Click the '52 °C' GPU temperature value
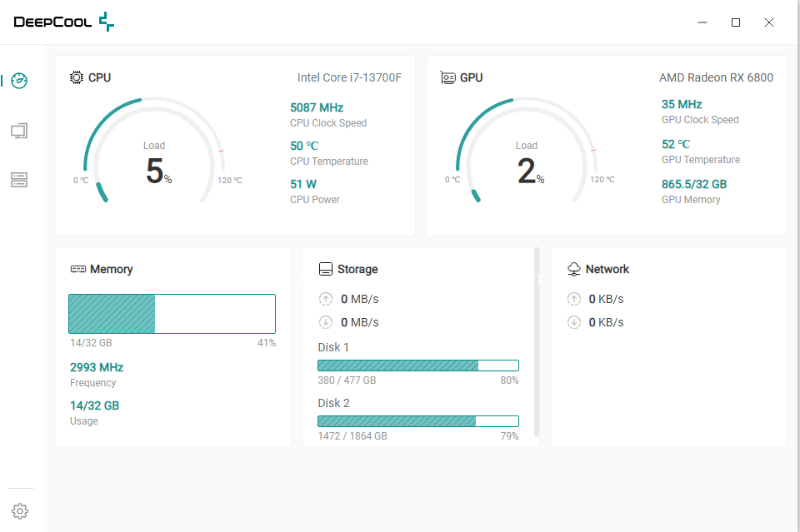The height and width of the screenshot is (532, 800). pyautogui.click(x=676, y=144)
